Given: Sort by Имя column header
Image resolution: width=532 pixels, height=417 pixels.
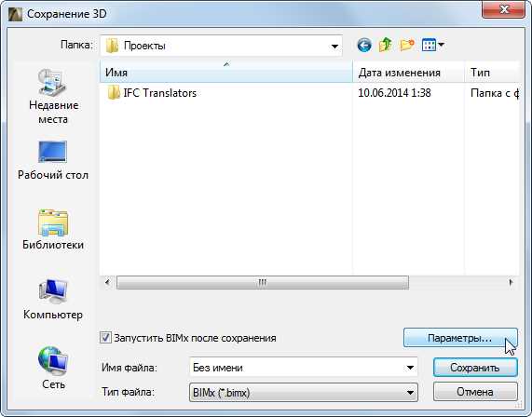Looking at the screenshot, I should 226,72.
